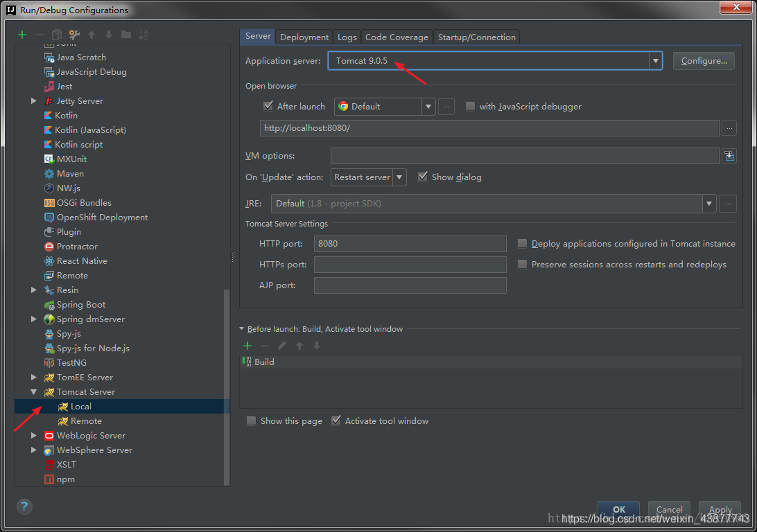Expand the TomEE Server node
This screenshot has width=757, height=532.
coord(33,377)
